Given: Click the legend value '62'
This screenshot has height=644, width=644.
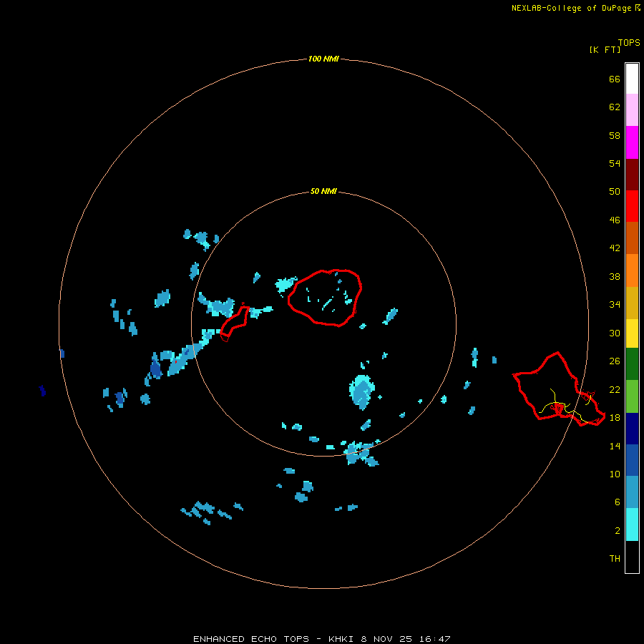Looking at the screenshot, I should [x=615, y=107].
